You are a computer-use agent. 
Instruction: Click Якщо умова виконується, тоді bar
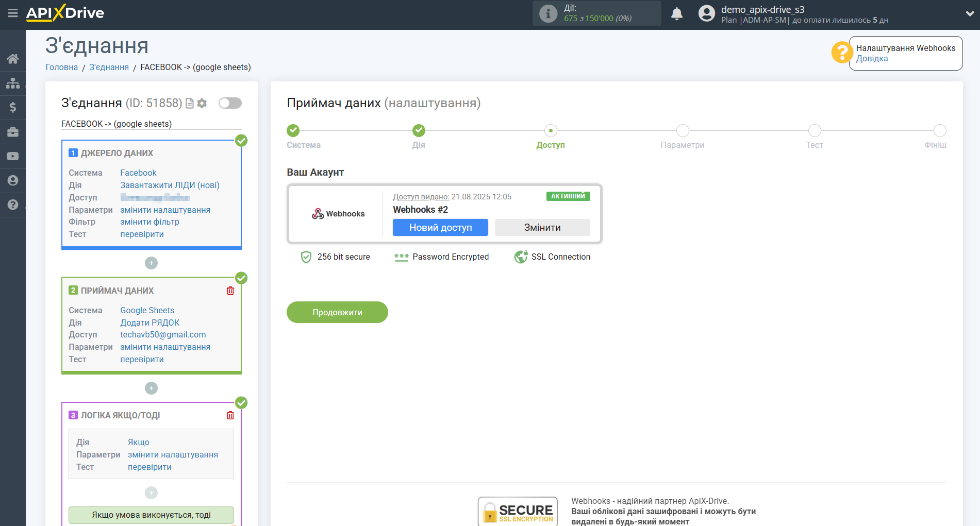151,515
